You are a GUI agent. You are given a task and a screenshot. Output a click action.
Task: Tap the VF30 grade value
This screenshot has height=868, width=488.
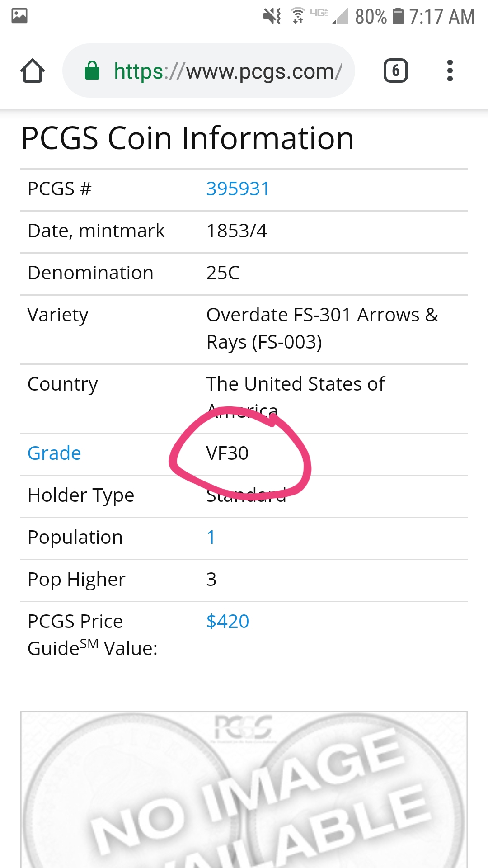pos(227,453)
